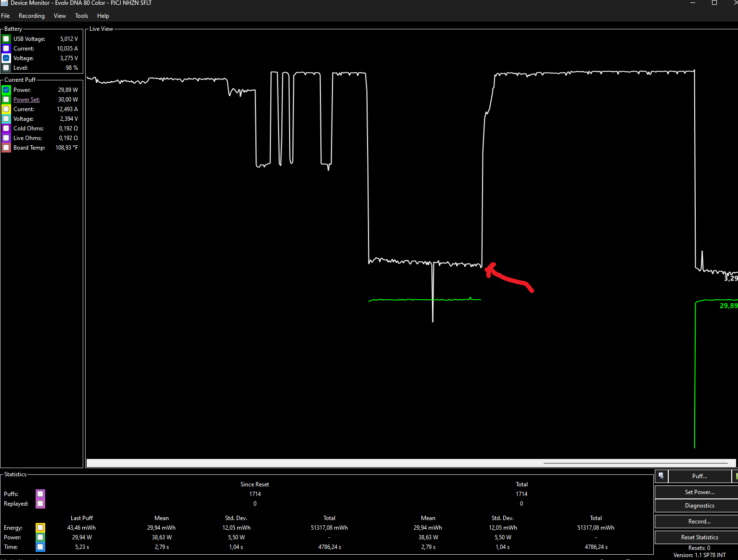Check the Board Temp checkbox
Image resolution: width=738 pixels, height=560 pixels.
[x=6, y=148]
